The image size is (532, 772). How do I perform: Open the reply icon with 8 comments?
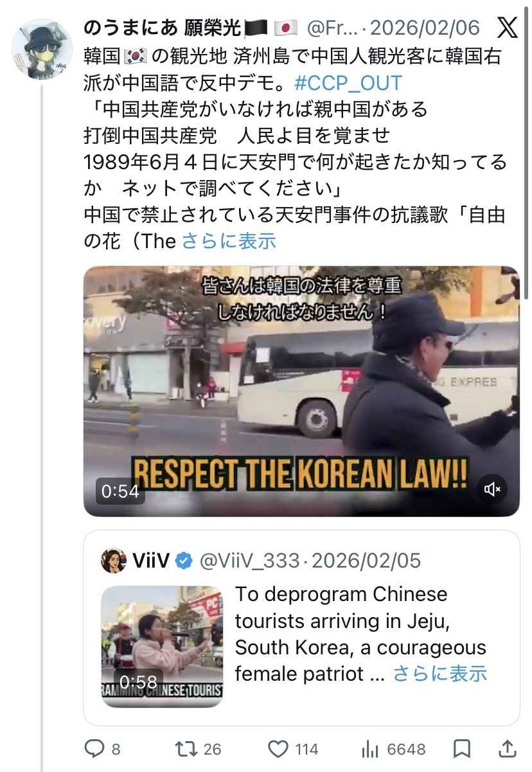point(94,749)
